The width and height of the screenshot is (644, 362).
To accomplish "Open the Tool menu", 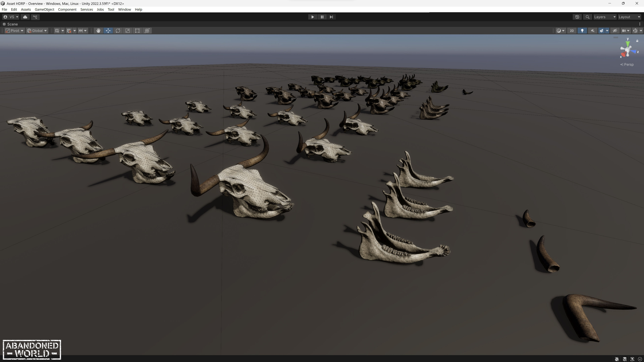I will click(x=111, y=10).
